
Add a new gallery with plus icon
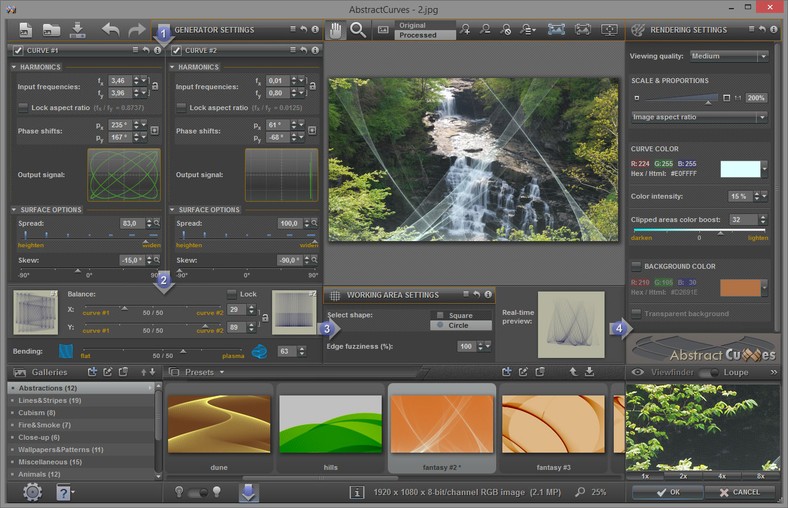92,372
